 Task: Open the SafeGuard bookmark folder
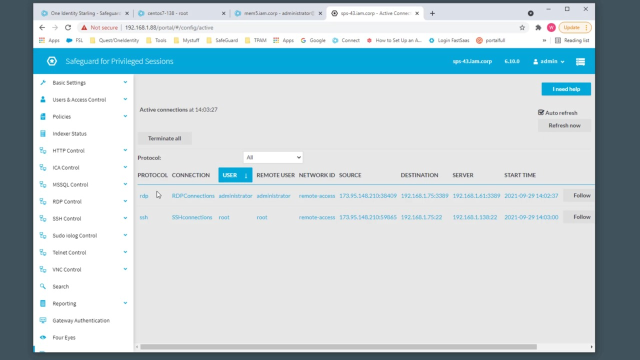point(222,40)
